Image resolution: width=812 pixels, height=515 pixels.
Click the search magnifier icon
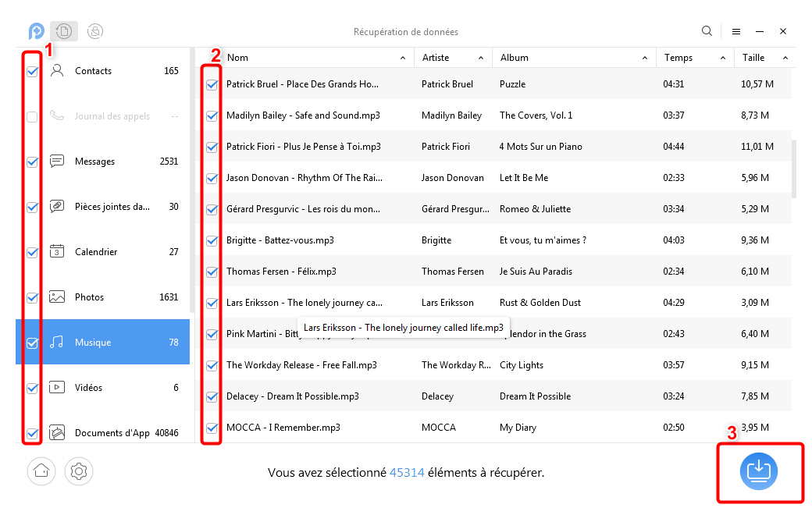coord(707,31)
